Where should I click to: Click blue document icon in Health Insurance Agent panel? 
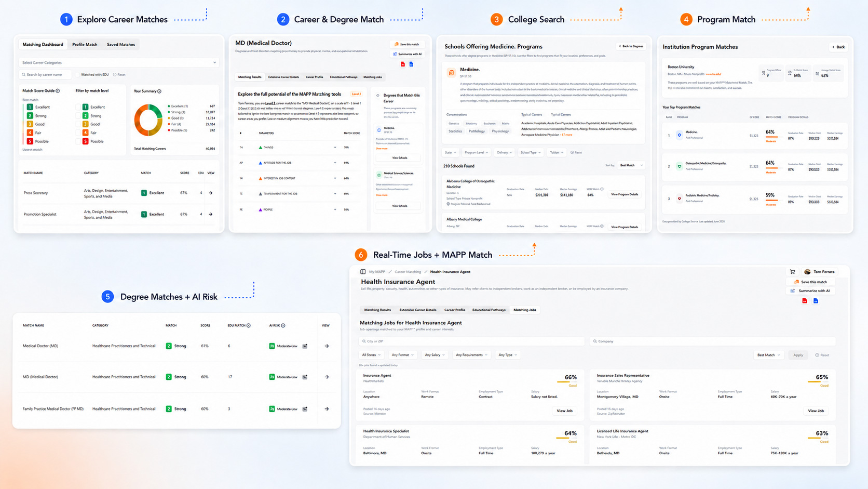(x=816, y=301)
